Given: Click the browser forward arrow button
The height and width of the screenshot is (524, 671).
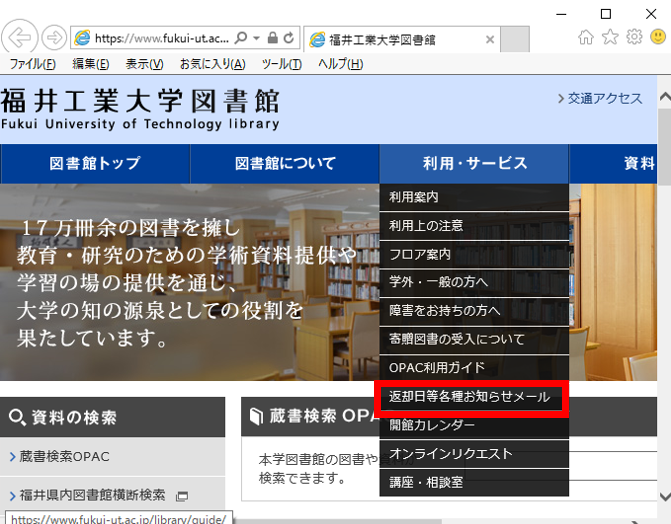Looking at the screenshot, I should (x=54, y=38).
